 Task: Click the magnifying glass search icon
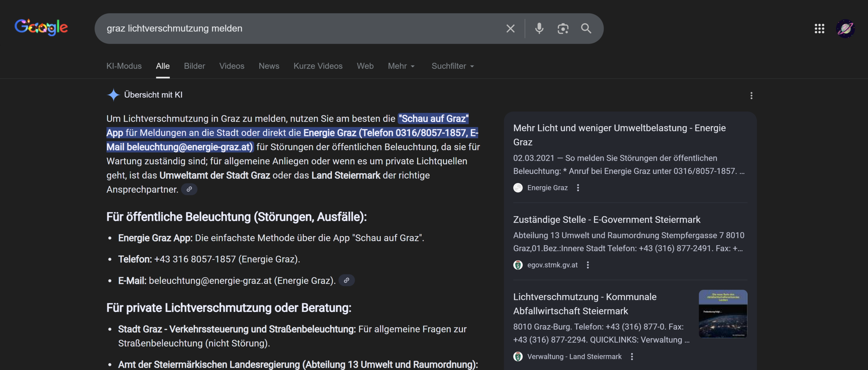[x=586, y=28]
